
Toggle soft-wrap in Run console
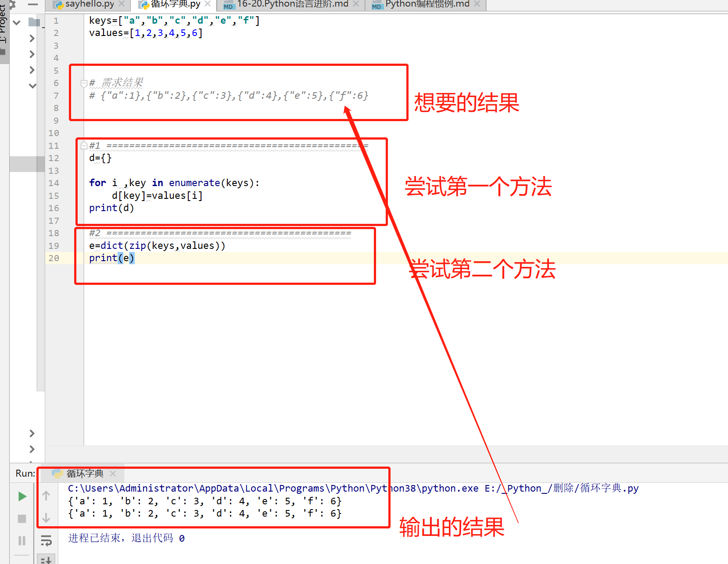click(46, 541)
